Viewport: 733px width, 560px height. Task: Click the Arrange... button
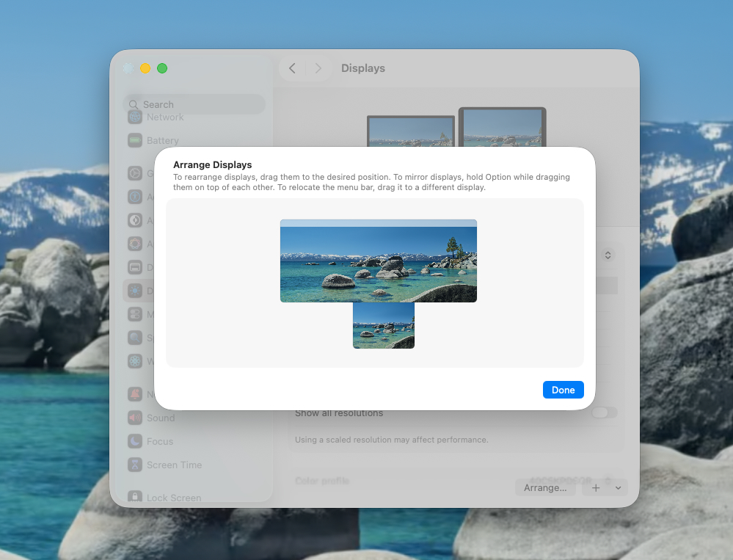[545, 487]
